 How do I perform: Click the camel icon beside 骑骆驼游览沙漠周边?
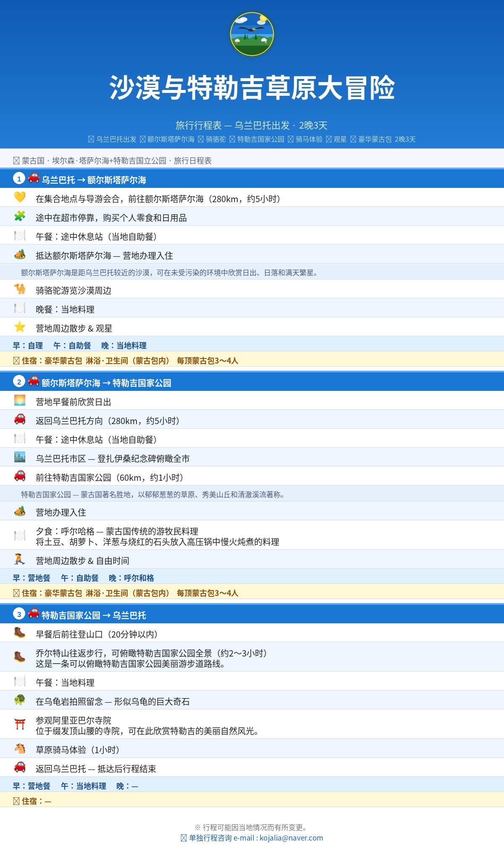tap(20, 289)
